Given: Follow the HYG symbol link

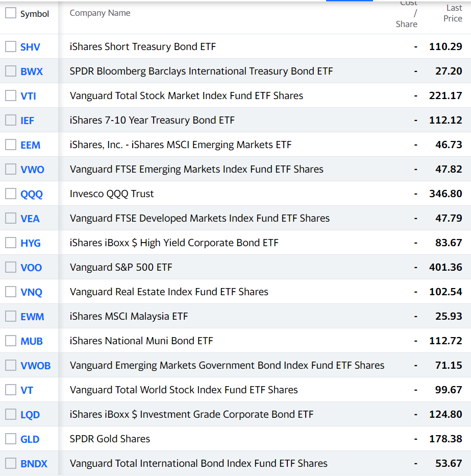Looking at the screenshot, I should click(x=30, y=244).
